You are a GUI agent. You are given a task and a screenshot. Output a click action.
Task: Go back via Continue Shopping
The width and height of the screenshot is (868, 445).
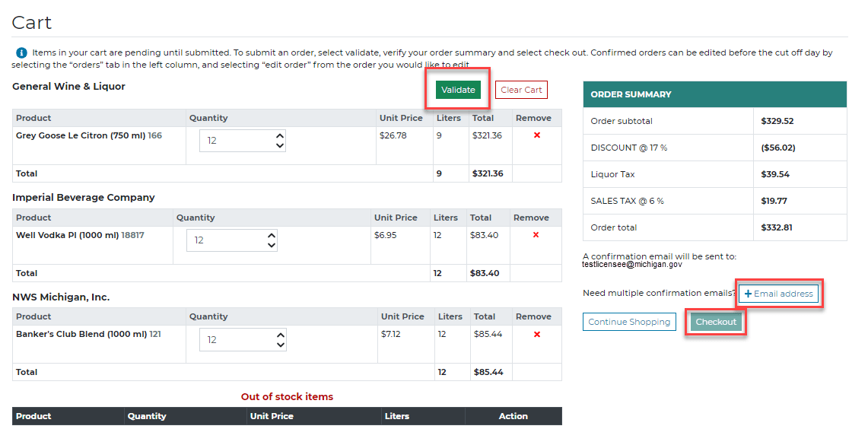(629, 322)
